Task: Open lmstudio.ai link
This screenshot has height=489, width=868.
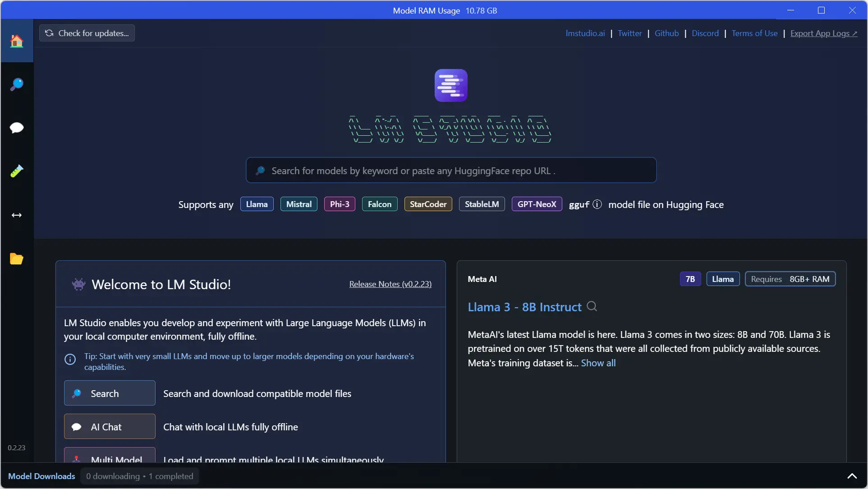Action: tap(585, 33)
